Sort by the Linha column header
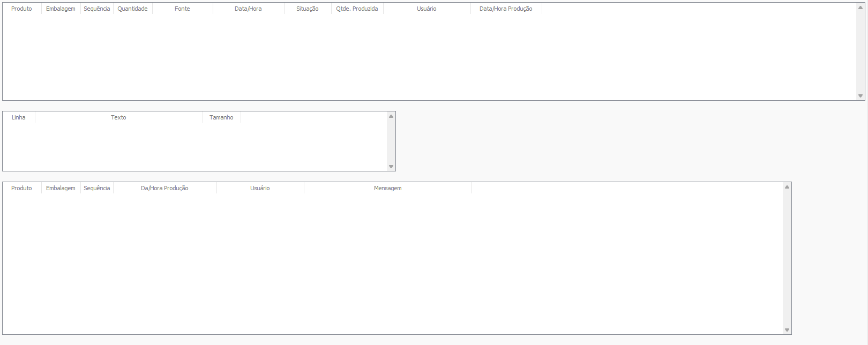Screen dimensions: 868x345 click(x=19, y=117)
